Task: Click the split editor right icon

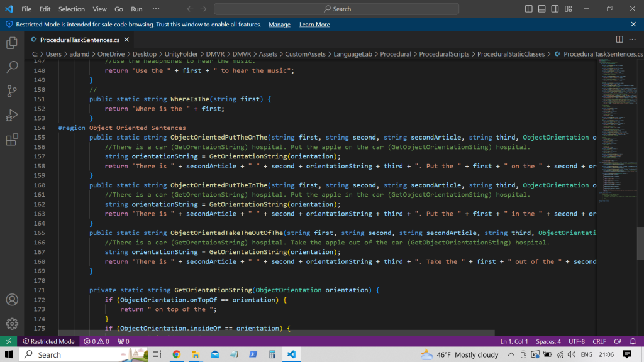Action: [x=619, y=40]
